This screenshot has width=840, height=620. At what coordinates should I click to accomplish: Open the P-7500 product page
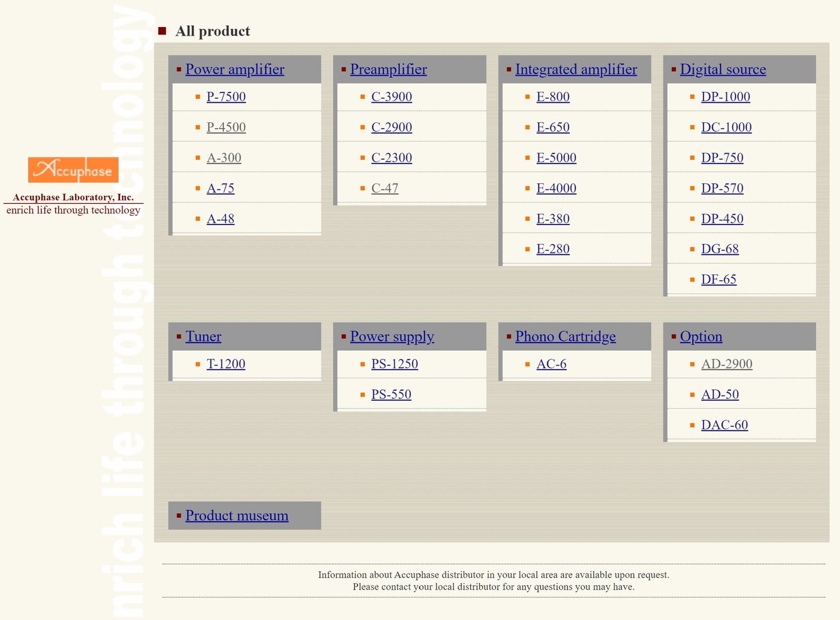pyautogui.click(x=226, y=97)
